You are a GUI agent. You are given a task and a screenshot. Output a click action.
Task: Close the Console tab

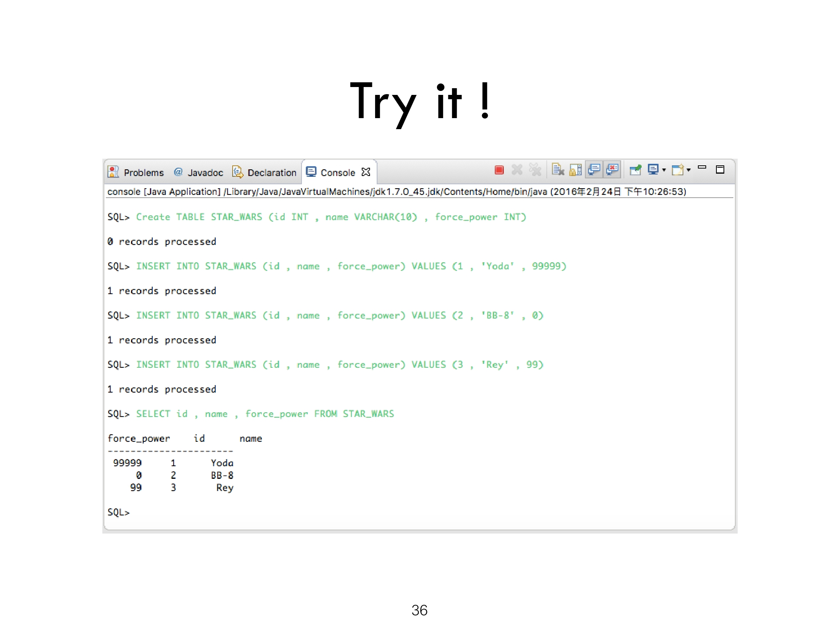tap(366, 172)
